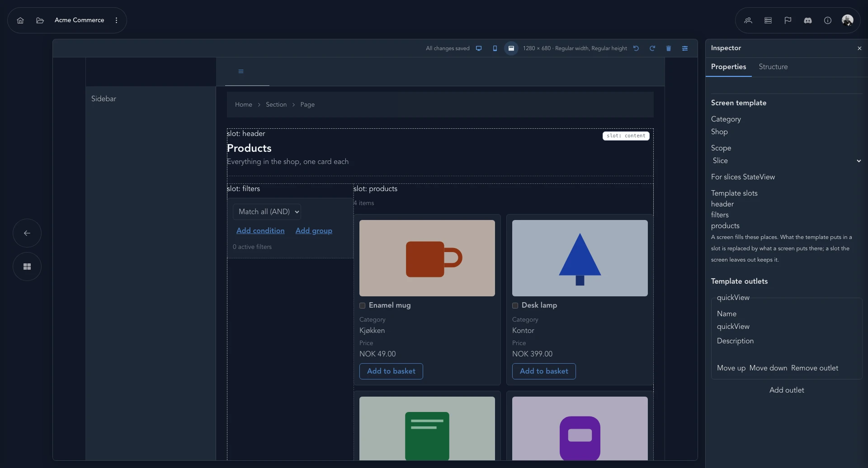Image resolution: width=868 pixels, height=468 pixels.
Task: Open the Scope Slice dropdown
Action: (x=787, y=161)
